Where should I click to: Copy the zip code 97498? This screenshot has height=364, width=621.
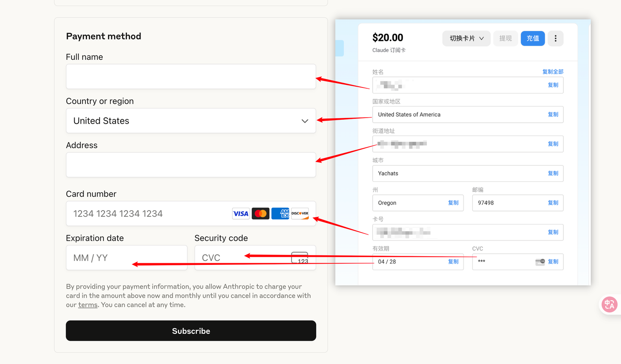pyautogui.click(x=553, y=203)
